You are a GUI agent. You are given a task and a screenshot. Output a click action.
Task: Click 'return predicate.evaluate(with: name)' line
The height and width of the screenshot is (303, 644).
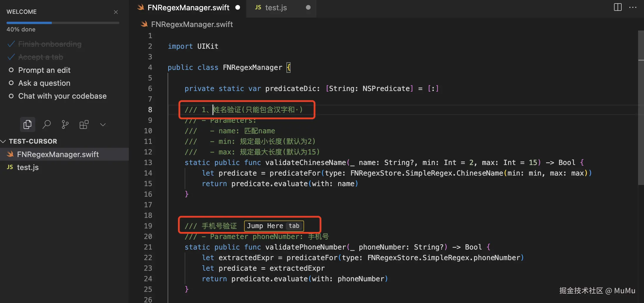[280, 184]
